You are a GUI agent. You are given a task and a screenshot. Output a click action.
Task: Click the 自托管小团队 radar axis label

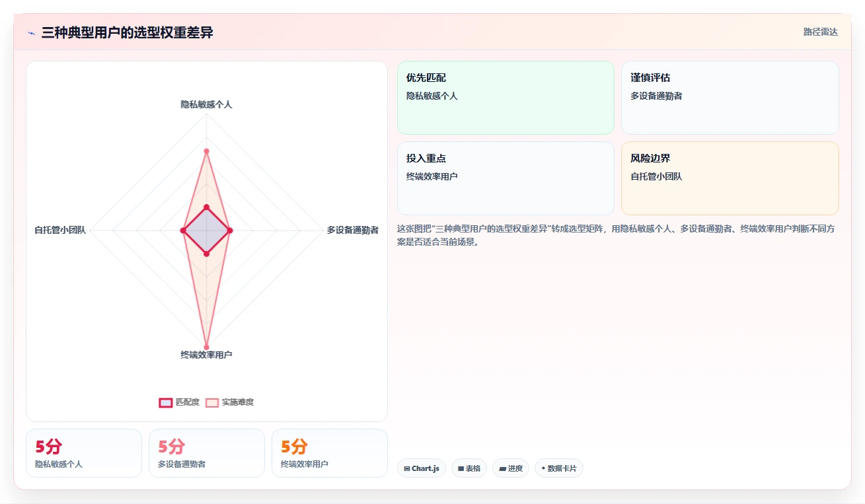(60, 230)
